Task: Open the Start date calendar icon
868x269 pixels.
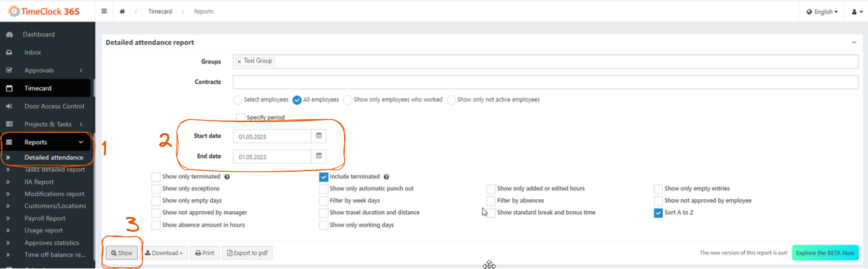Action: coord(319,136)
